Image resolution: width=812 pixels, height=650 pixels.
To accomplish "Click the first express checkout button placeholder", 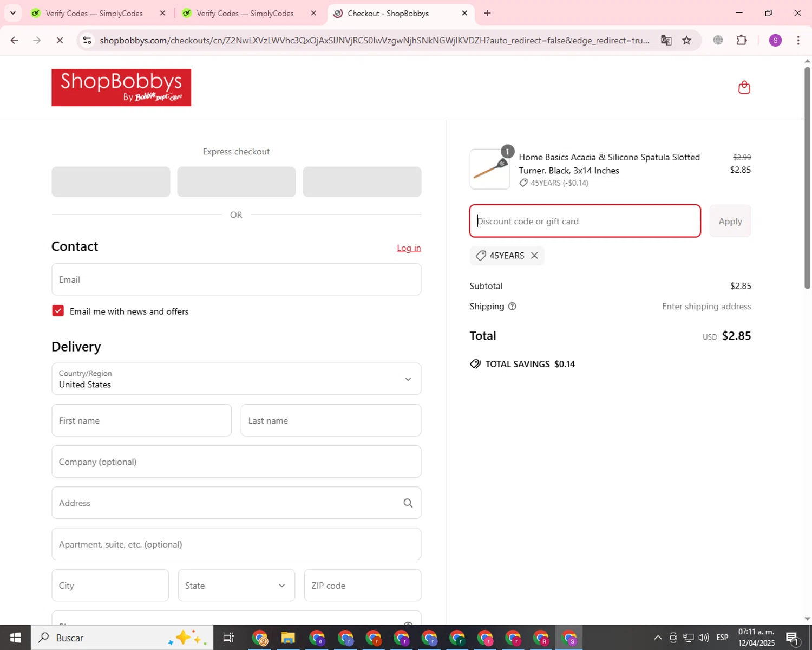I will tap(111, 182).
